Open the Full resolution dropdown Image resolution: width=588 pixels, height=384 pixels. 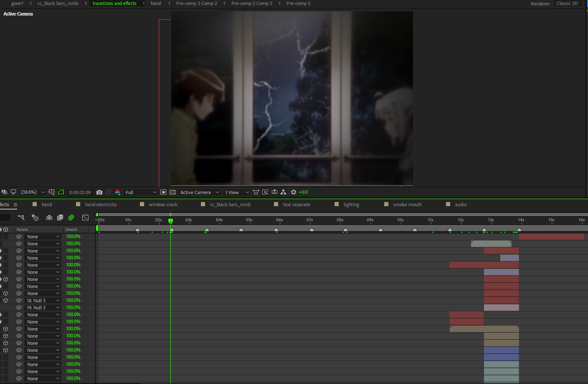pyautogui.click(x=141, y=192)
